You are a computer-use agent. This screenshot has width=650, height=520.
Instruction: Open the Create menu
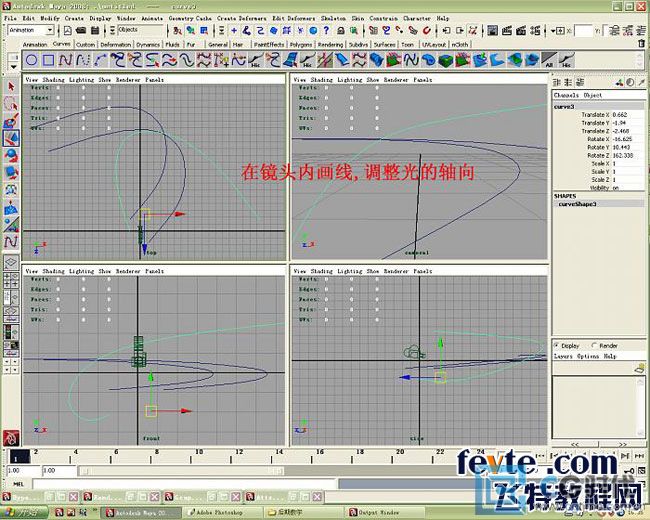click(74, 18)
